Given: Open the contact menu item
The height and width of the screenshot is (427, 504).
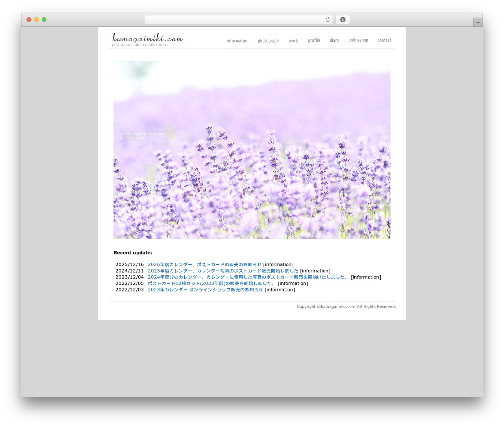Looking at the screenshot, I should pos(384,40).
